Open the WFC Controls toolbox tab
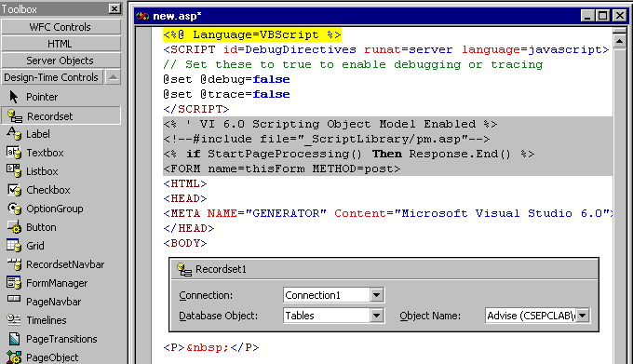633x364 pixels. point(61,27)
